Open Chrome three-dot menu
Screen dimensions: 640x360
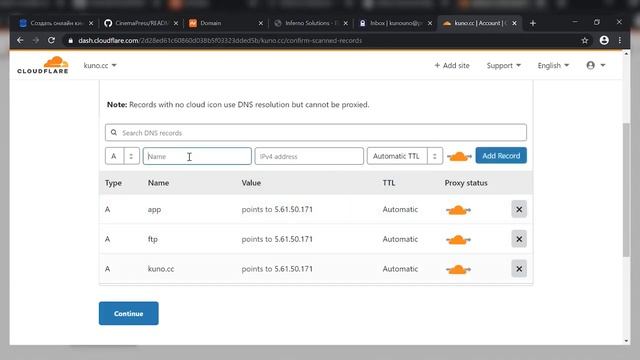tap(620, 40)
